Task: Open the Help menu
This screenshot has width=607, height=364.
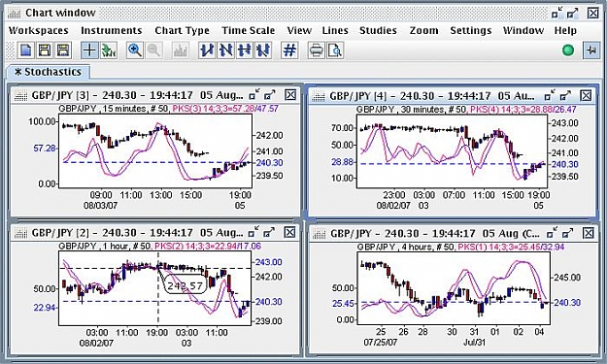Action: coord(565,30)
